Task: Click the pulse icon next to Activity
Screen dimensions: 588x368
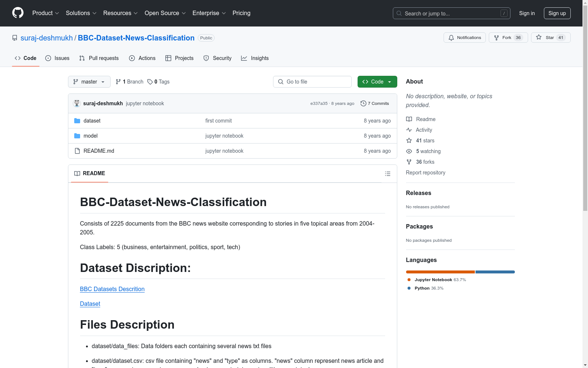Action: tap(409, 130)
